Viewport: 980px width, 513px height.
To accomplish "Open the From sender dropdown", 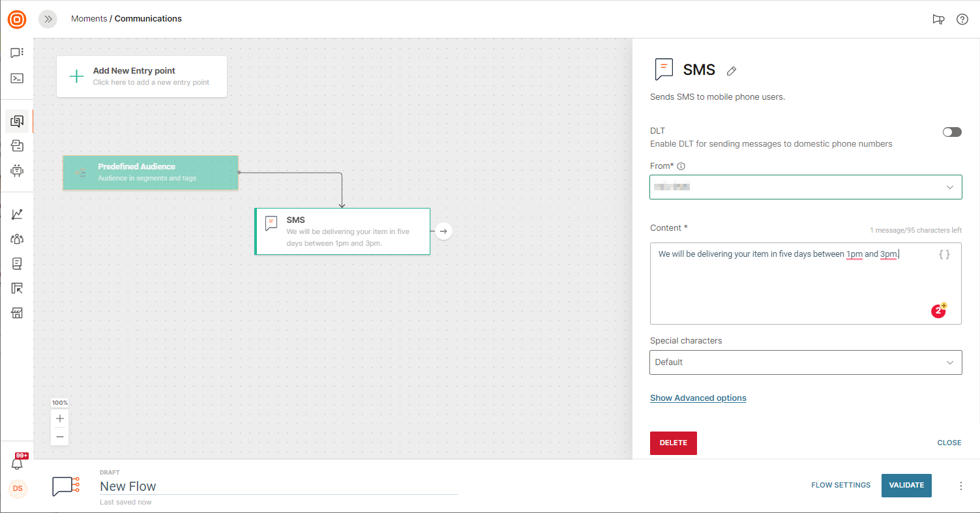I will point(805,187).
